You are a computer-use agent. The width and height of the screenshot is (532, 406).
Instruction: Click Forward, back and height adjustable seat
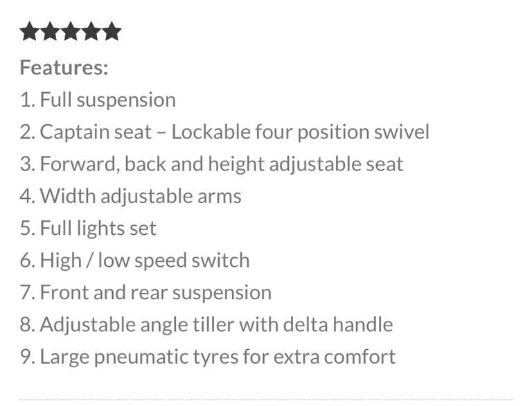[x=211, y=164]
